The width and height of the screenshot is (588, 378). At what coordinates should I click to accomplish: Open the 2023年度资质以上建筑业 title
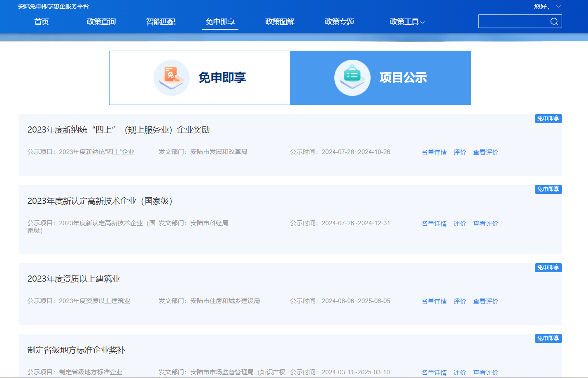pos(74,279)
